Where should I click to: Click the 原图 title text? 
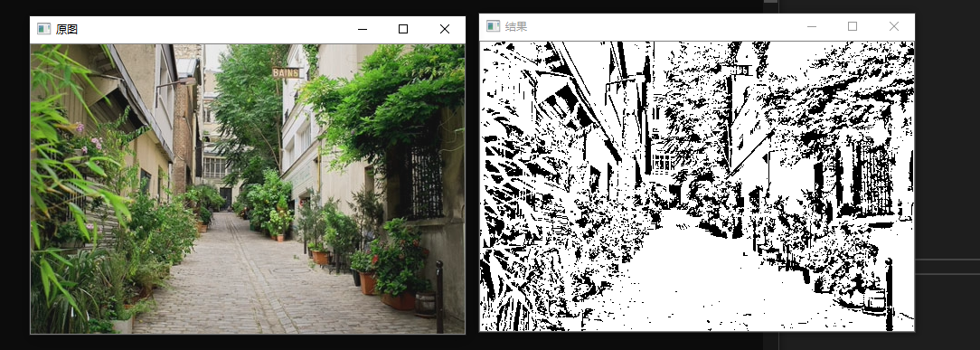tap(67, 29)
